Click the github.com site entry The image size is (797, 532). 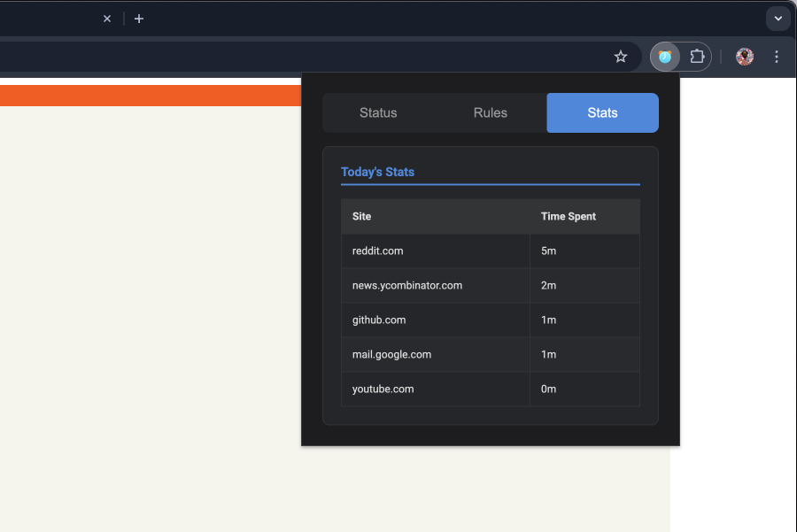[379, 320]
